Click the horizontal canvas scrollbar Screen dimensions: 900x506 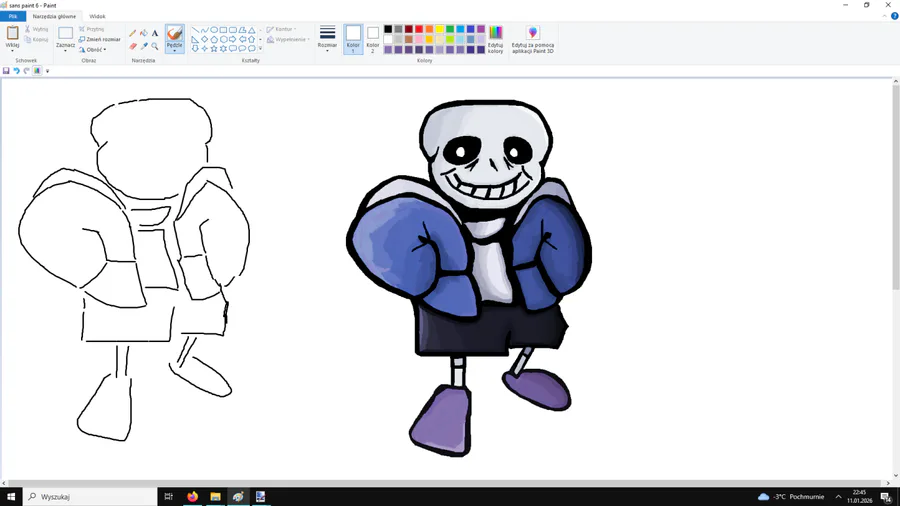(x=446, y=484)
